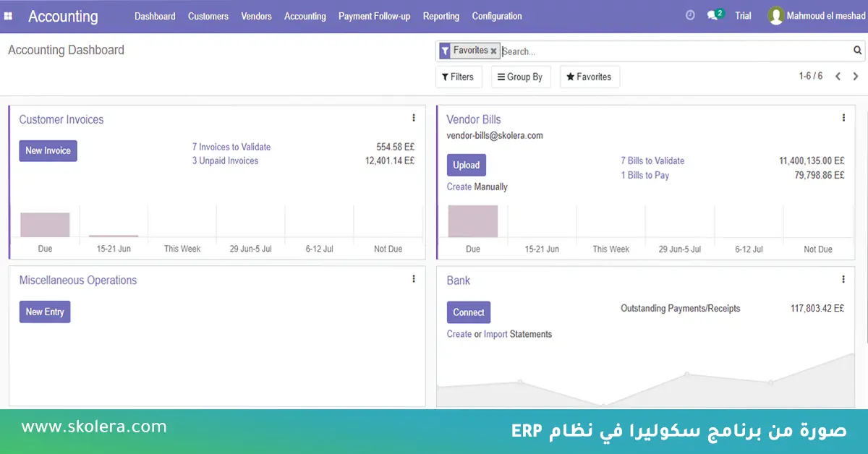Click the clock activities icon

pyautogui.click(x=690, y=16)
